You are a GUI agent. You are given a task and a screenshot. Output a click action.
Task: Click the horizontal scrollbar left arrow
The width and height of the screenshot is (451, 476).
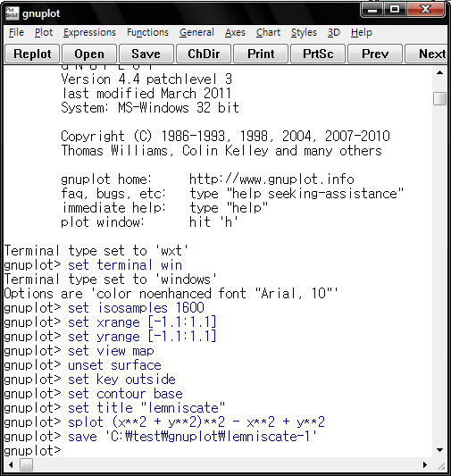(11, 464)
